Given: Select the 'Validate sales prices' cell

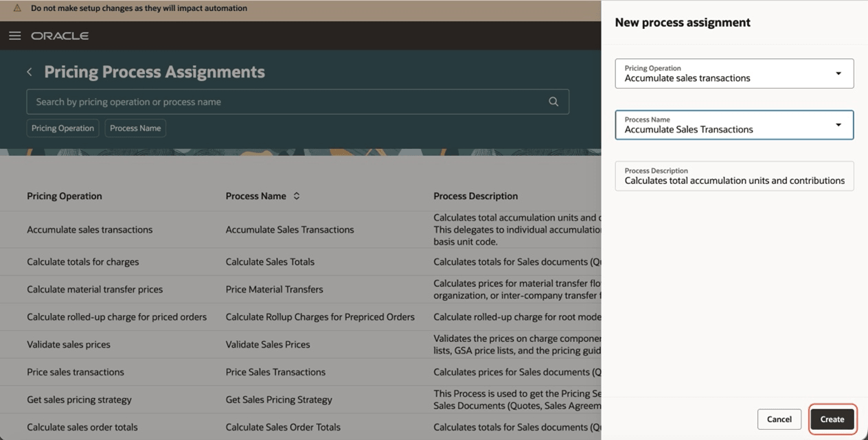Looking at the screenshot, I should (x=69, y=345).
